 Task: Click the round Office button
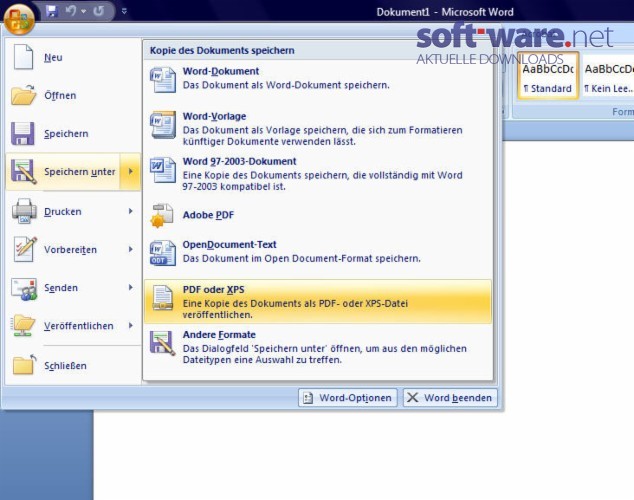[x=19, y=19]
